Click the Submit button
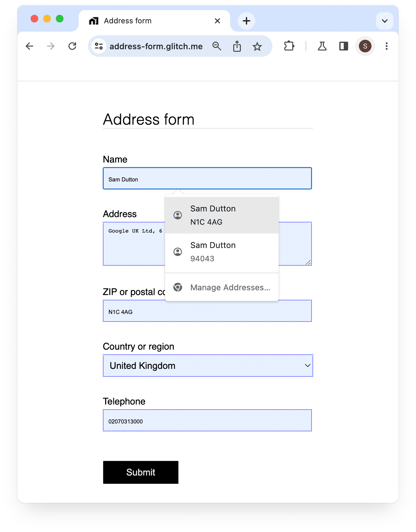This screenshot has width=416, height=532. click(140, 472)
